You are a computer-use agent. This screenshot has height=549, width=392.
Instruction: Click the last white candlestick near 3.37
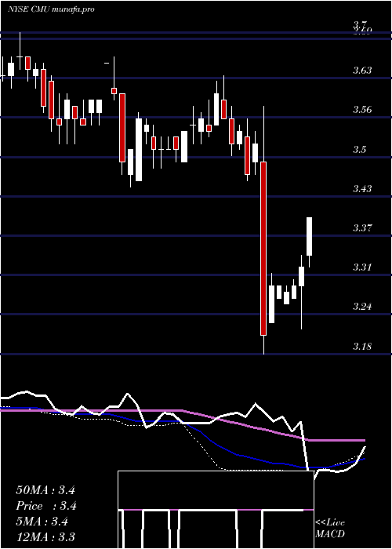click(310, 236)
